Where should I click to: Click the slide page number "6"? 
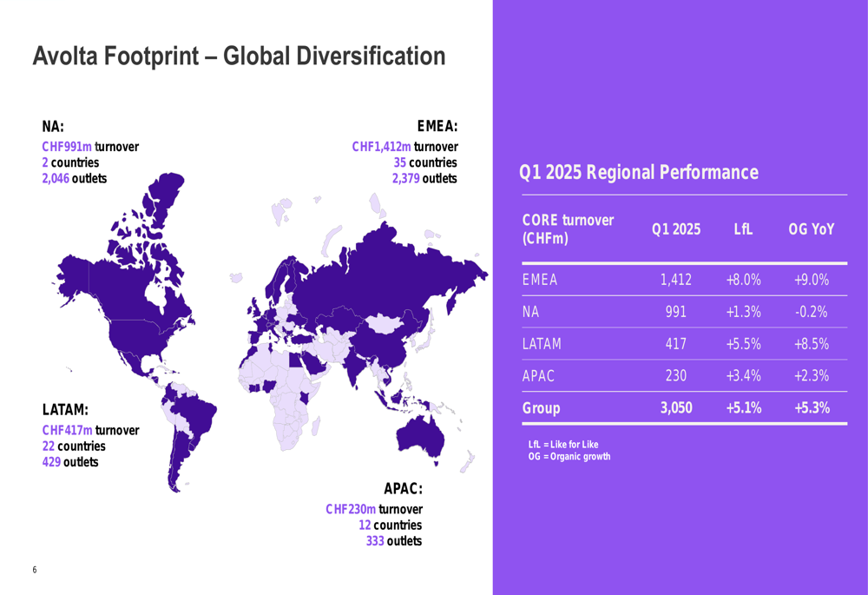pos(35,570)
